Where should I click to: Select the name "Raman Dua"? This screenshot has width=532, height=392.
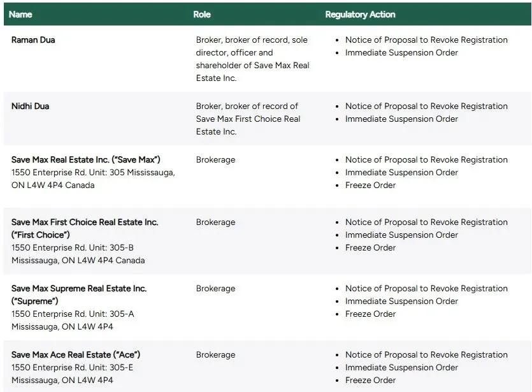[33, 40]
